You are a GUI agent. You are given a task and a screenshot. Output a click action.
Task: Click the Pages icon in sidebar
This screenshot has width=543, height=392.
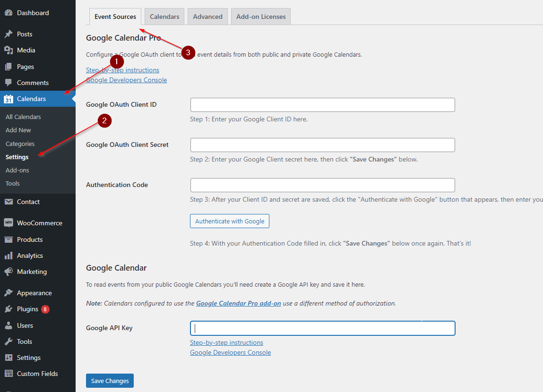coord(9,67)
